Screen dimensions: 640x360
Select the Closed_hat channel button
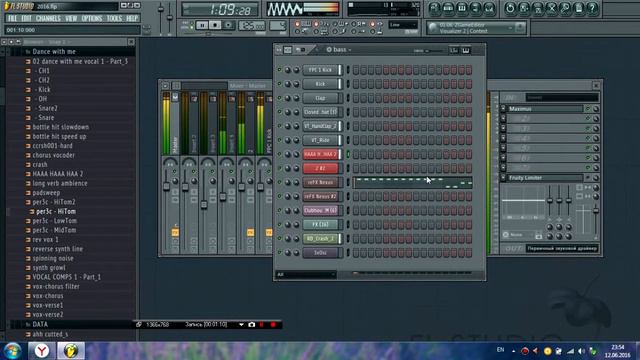click(x=321, y=112)
